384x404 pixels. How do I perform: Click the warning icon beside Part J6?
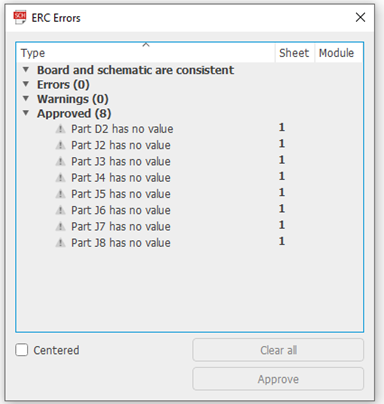[60, 210]
